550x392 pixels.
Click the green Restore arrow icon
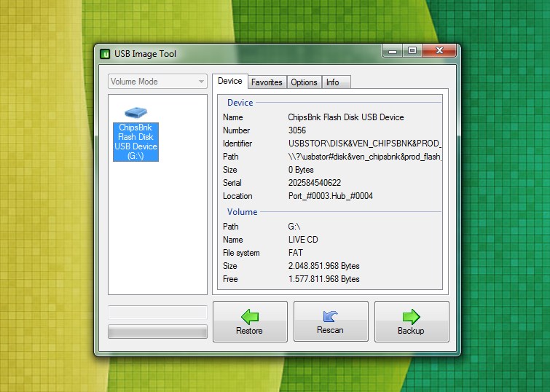(250, 316)
